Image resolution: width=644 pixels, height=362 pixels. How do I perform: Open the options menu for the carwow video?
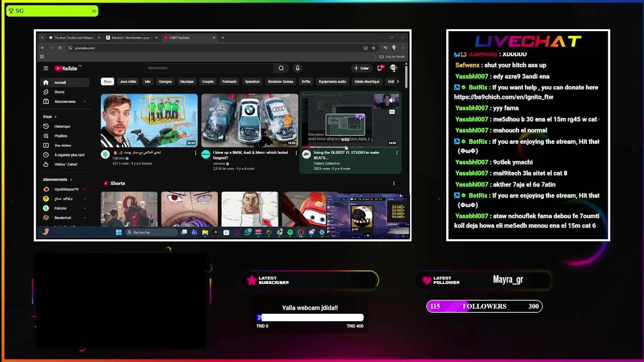tap(296, 153)
